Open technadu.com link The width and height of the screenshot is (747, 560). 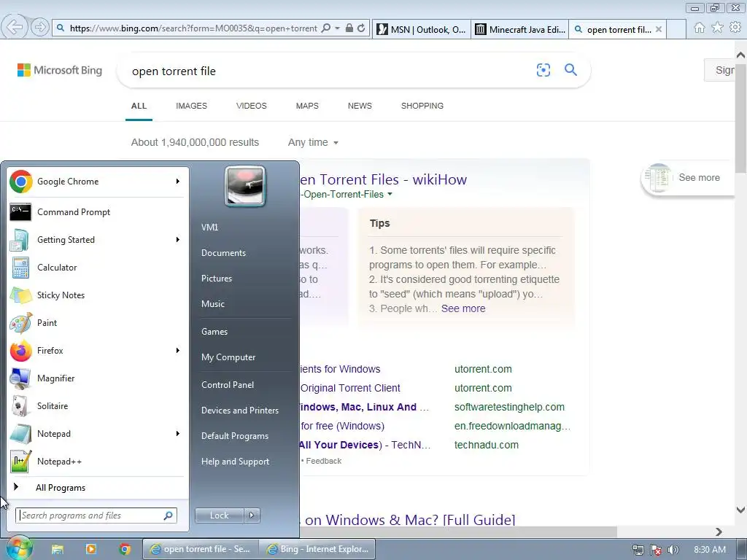487,445
